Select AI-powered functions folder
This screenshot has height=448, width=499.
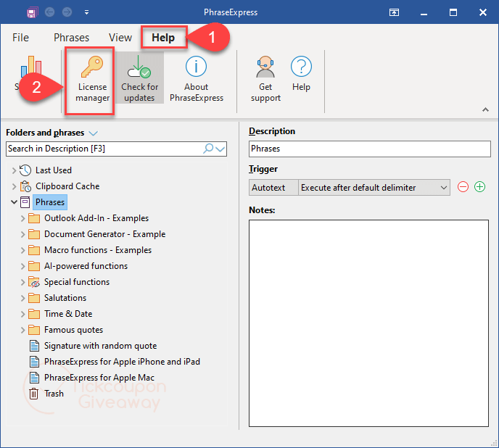coord(86,265)
